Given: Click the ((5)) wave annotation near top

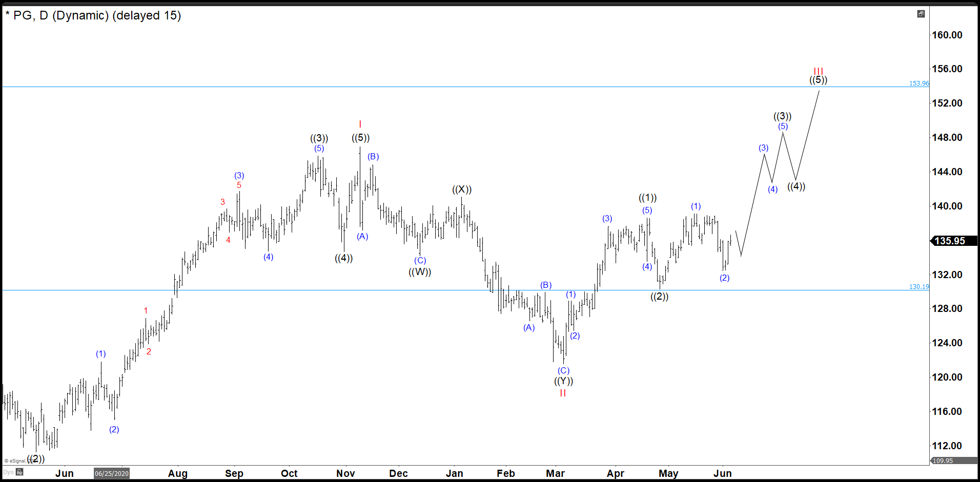Looking at the screenshot, I should click(x=819, y=80).
